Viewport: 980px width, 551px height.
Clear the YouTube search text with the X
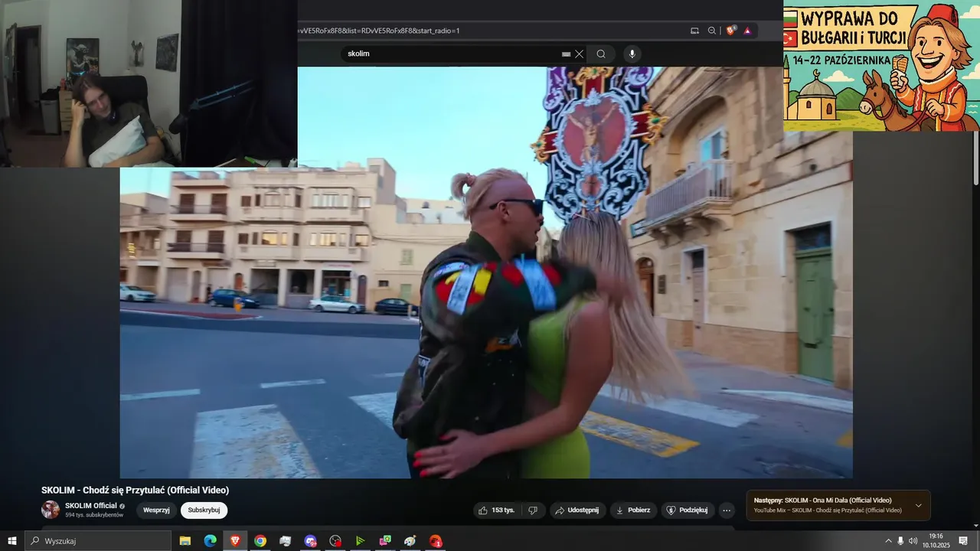[x=580, y=54]
